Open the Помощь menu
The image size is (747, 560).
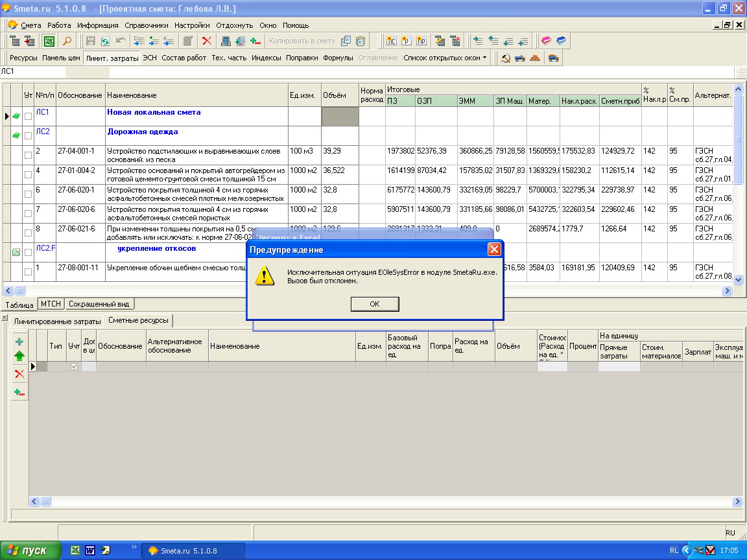click(x=296, y=25)
